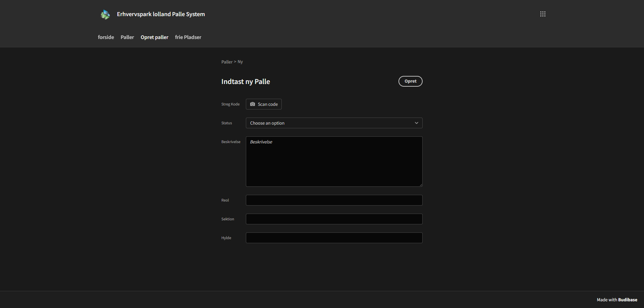Go to the forside navigation tab
Viewport: 644px width, 308px height.
[x=106, y=37]
